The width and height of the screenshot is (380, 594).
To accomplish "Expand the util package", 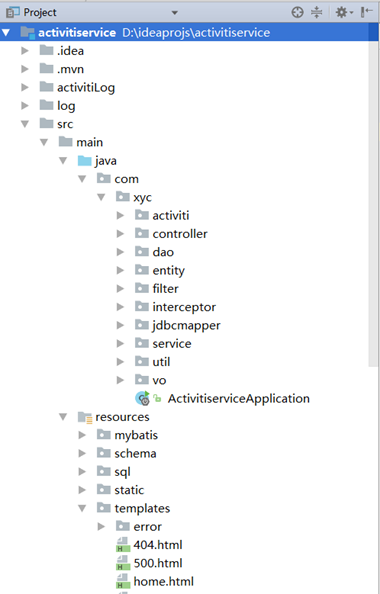I will tap(120, 362).
